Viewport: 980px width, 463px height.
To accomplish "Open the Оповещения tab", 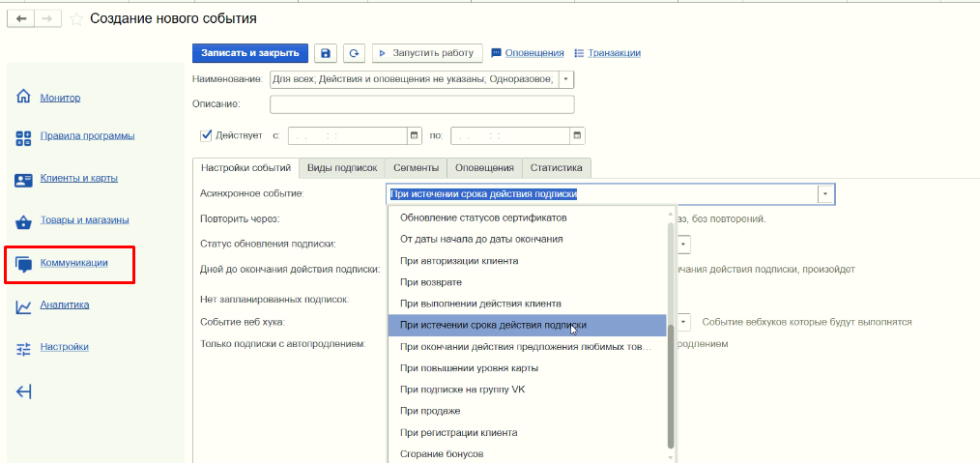I will [484, 167].
